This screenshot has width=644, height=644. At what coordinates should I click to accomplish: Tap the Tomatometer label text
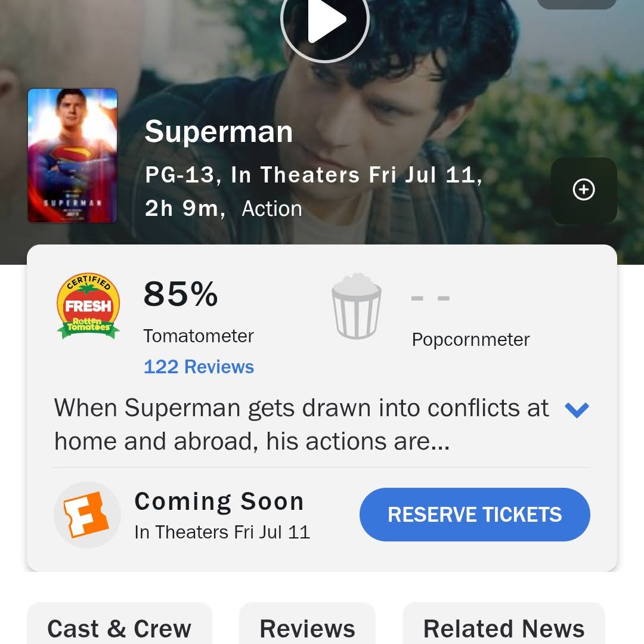tap(199, 336)
